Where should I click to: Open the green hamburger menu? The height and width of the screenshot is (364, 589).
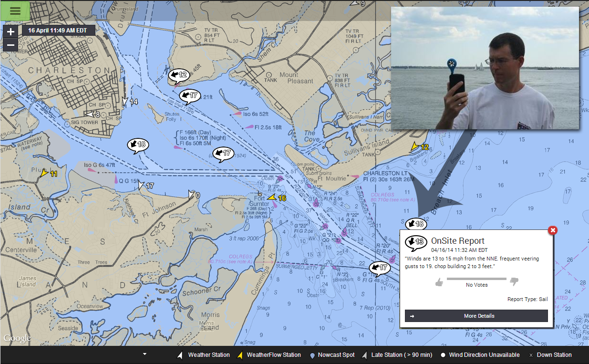(x=15, y=10)
